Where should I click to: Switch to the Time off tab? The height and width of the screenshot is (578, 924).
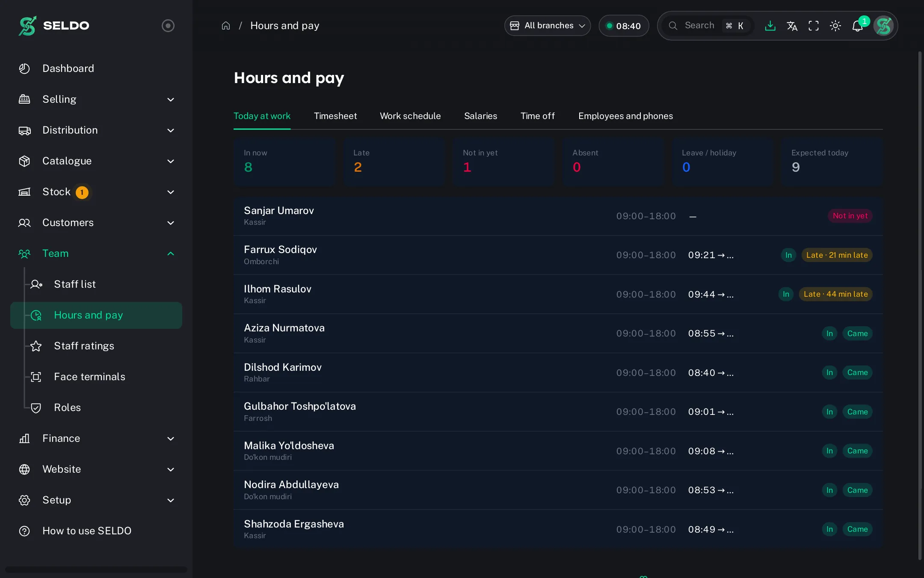537,116
